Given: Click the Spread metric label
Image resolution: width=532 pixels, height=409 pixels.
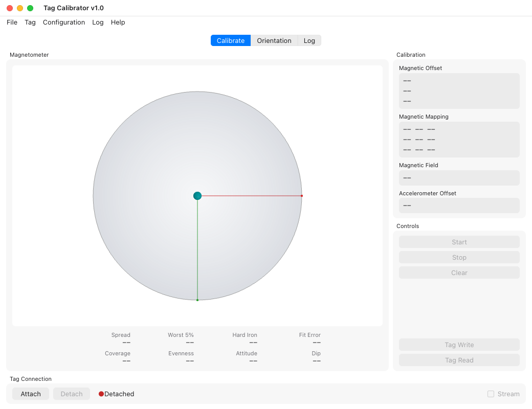Looking at the screenshot, I should [x=121, y=335].
